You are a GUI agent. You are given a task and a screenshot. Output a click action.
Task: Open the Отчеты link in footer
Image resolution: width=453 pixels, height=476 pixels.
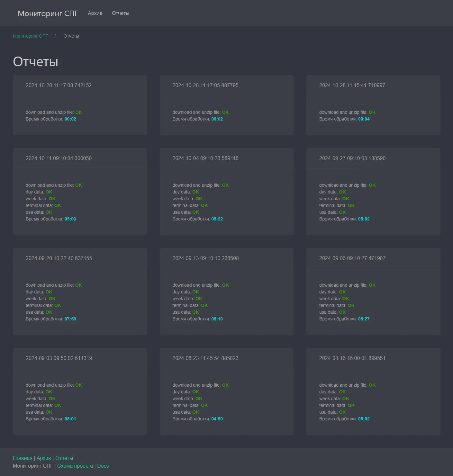click(x=64, y=458)
